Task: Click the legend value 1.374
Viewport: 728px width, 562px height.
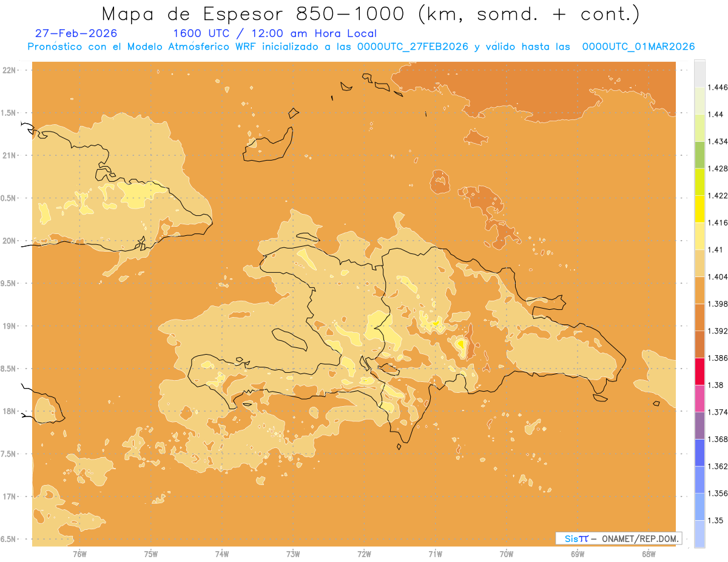Action: coord(719,412)
